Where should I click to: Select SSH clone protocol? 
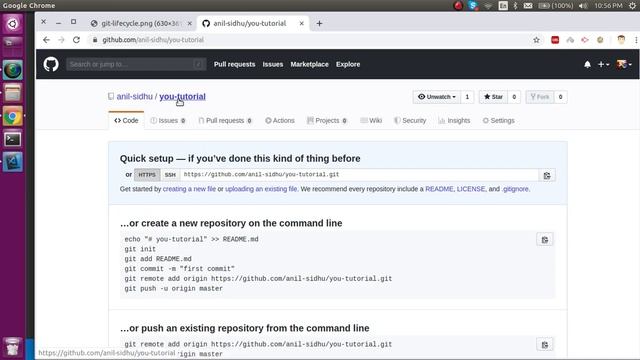(170, 175)
